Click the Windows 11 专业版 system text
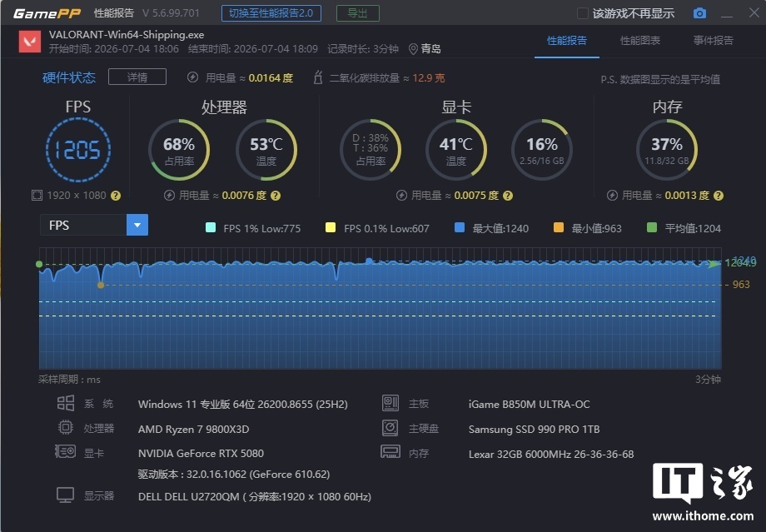The height and width of the screenshot is (532, 766). (243, 404)
